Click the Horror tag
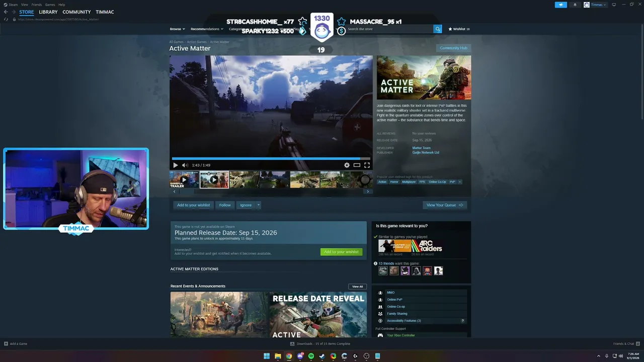Image resolution: width=644 pixels, height=362 pixels. 394,182
